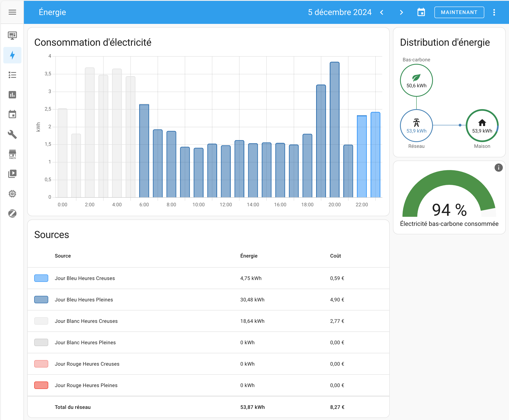Click the Sources card title
This screenshot has height=420, width=509.
tap(52, 235)
